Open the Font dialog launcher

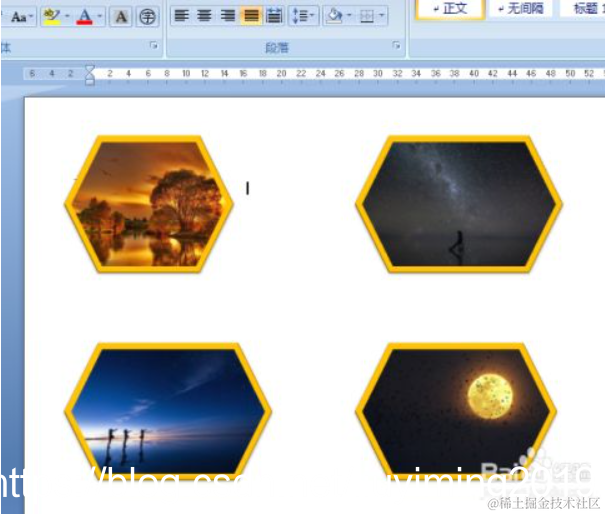click(x=154, y=46)
